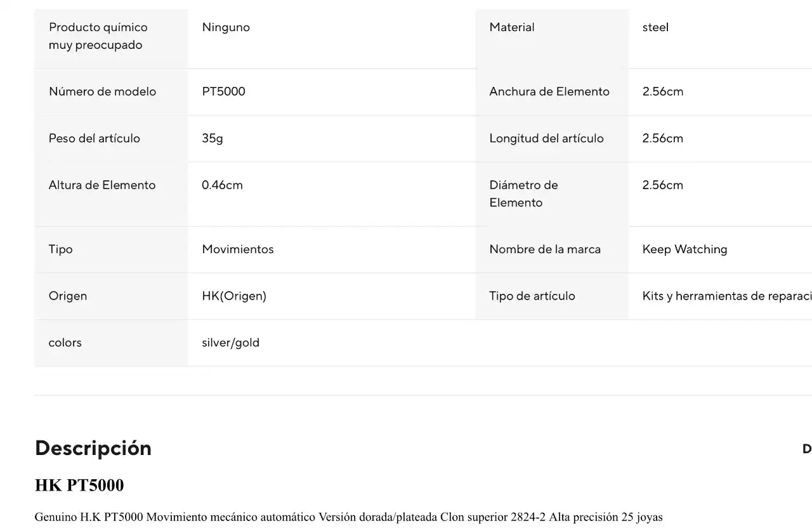Click the "Producto químico muy preocupado" label
Image resolution: width=812 pixels, height=528 pixels.
click(x=98, y=36)
